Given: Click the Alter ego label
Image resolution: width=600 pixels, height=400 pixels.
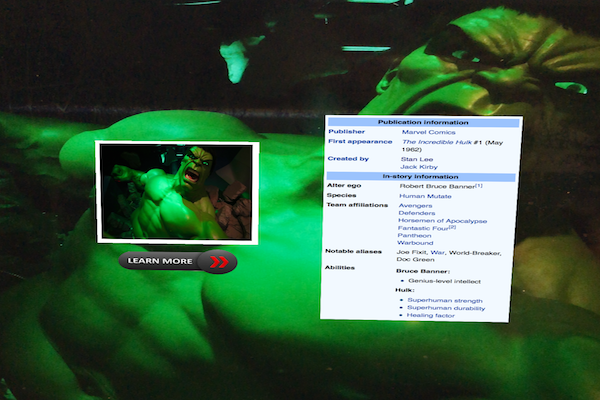Looking at the screenshot, I should pos(344,185).
